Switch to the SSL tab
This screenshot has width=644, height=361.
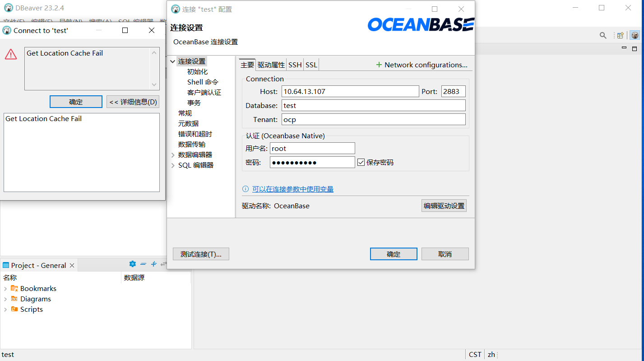311,65
